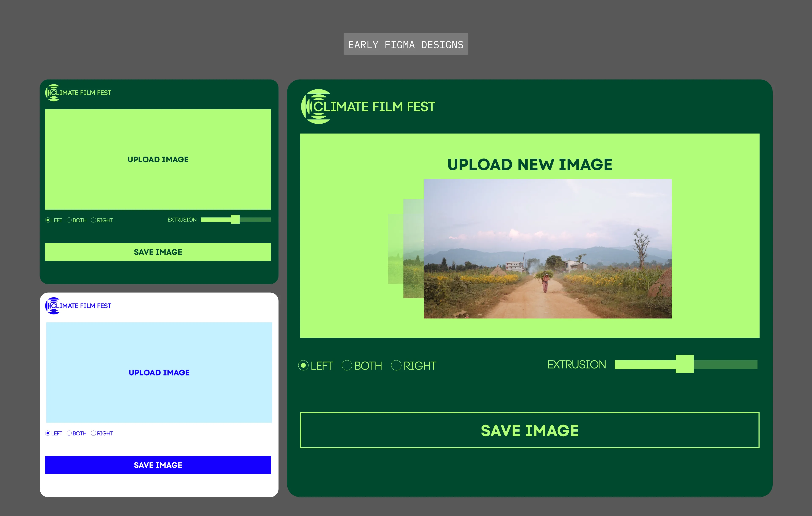
Task: Select BOTH radio in large green design
Action: click(x=347, y=365)
